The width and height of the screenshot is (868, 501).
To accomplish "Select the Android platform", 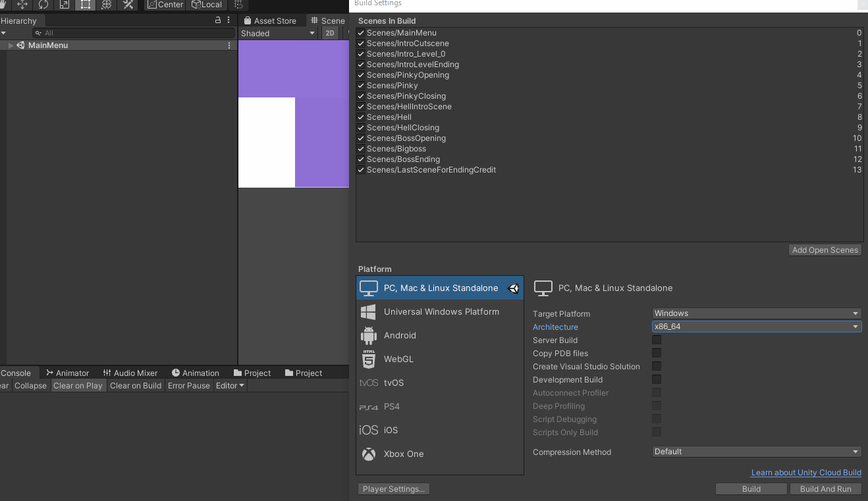I will click(x=440, y=336).
